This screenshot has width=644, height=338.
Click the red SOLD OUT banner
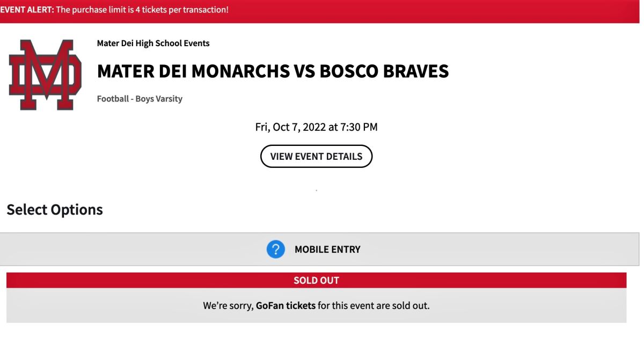tap(316, 280)
